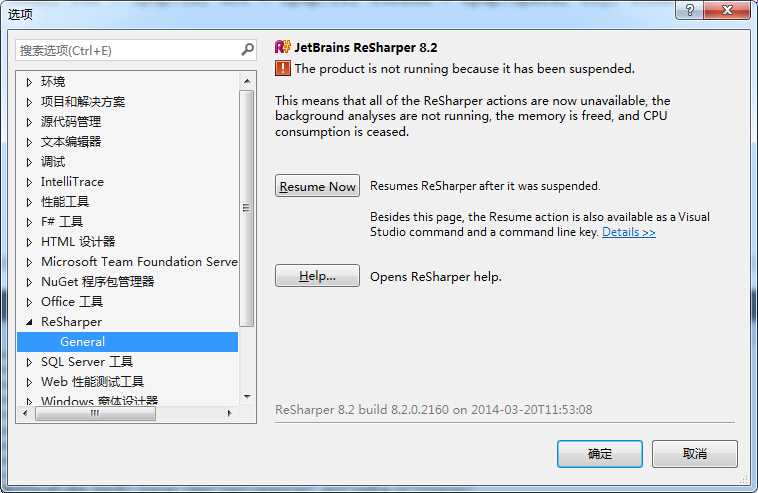Expand the 文本编辑器 node

tap(29, 142)
